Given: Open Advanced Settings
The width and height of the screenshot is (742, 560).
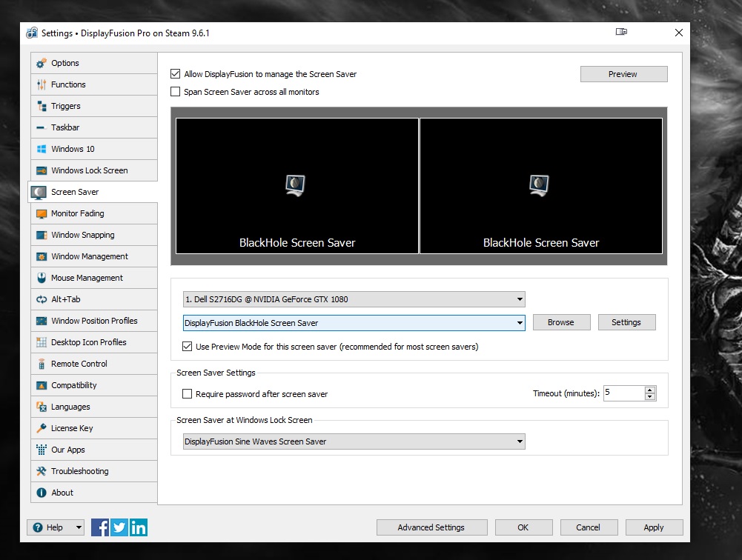Looking at the screenshot, I should pyautogui.click(x=431, y=527).
